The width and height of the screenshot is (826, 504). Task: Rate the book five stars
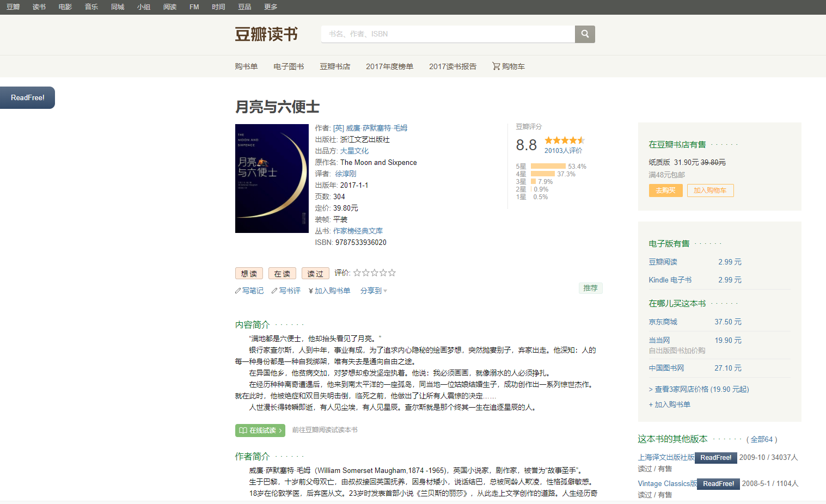392,273
